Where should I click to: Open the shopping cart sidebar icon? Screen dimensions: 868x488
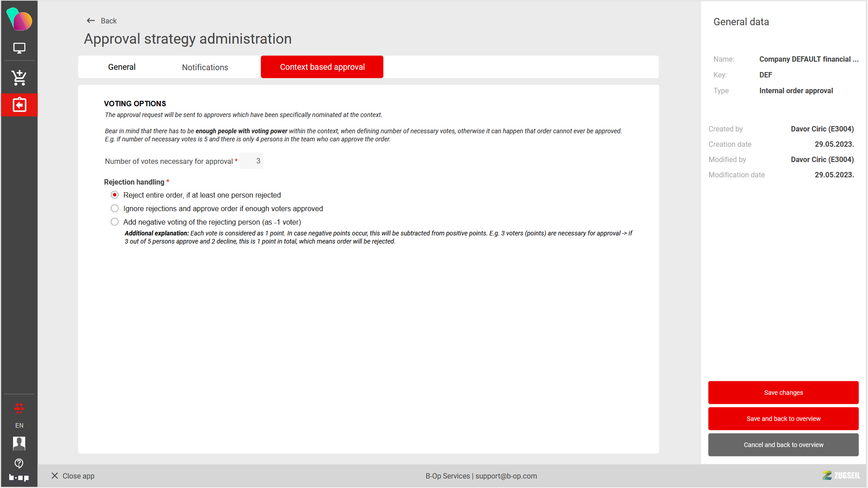(19, 77)
